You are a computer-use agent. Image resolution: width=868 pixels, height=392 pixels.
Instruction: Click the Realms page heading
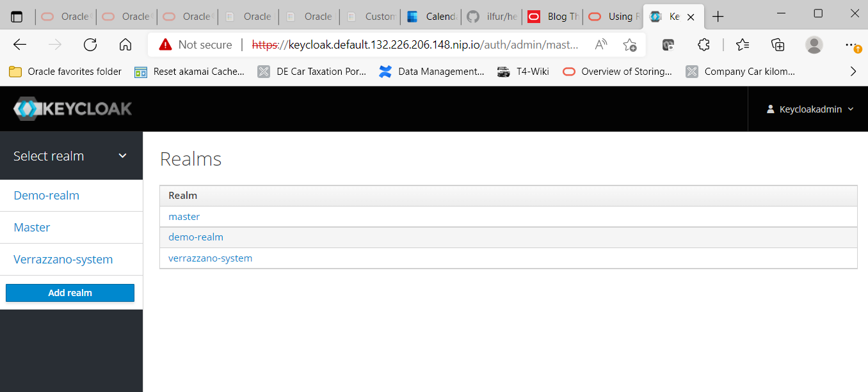[191, 159]
